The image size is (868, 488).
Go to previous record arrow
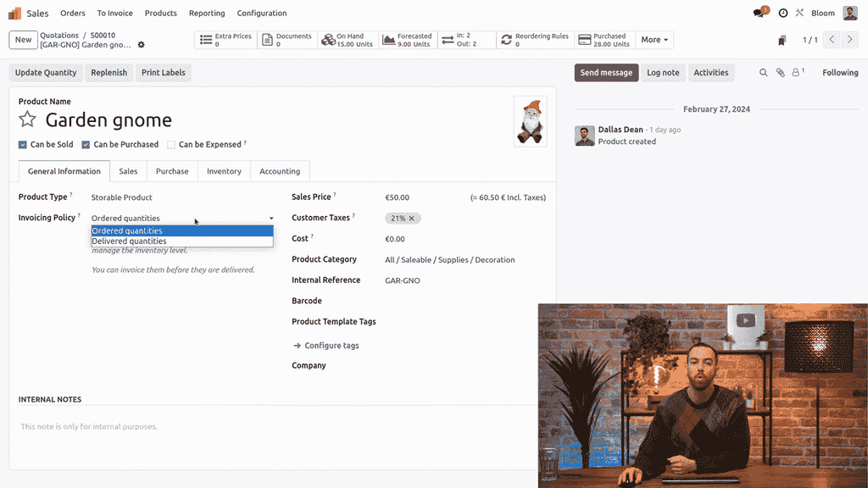[x=832, y=40]
